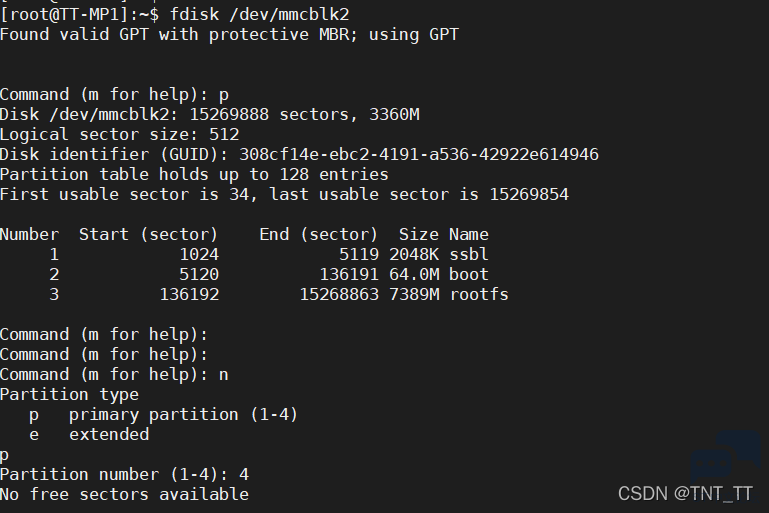Click the Name column header
The width and height of the screenshot is (769, 513).
469,234
